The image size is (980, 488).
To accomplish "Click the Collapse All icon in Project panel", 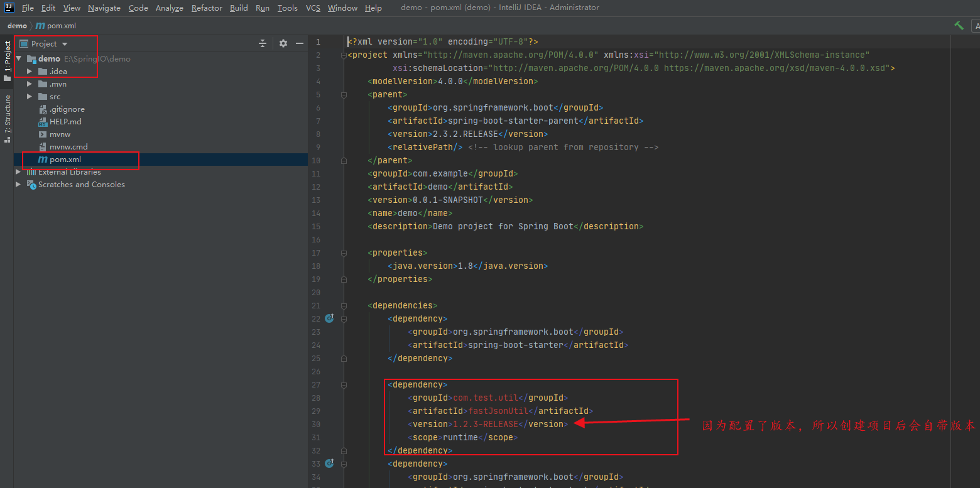I will [x=263, y=43].
